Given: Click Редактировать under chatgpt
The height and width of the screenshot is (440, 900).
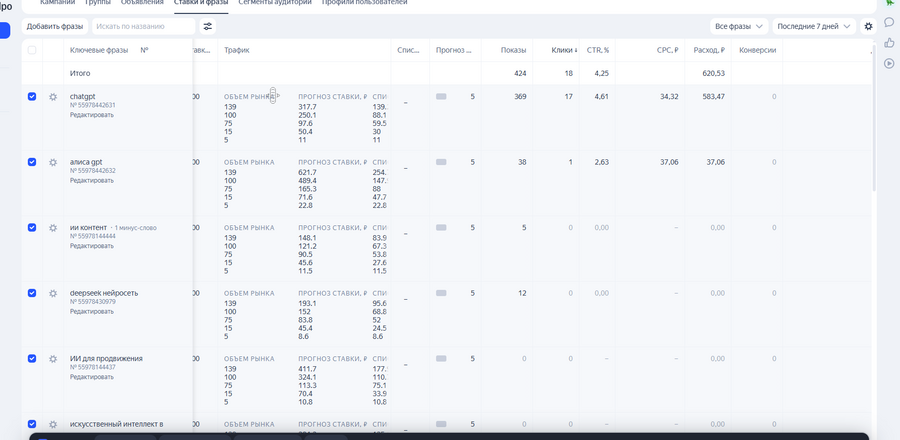Looking at the screenshot, I should [92, 115].
